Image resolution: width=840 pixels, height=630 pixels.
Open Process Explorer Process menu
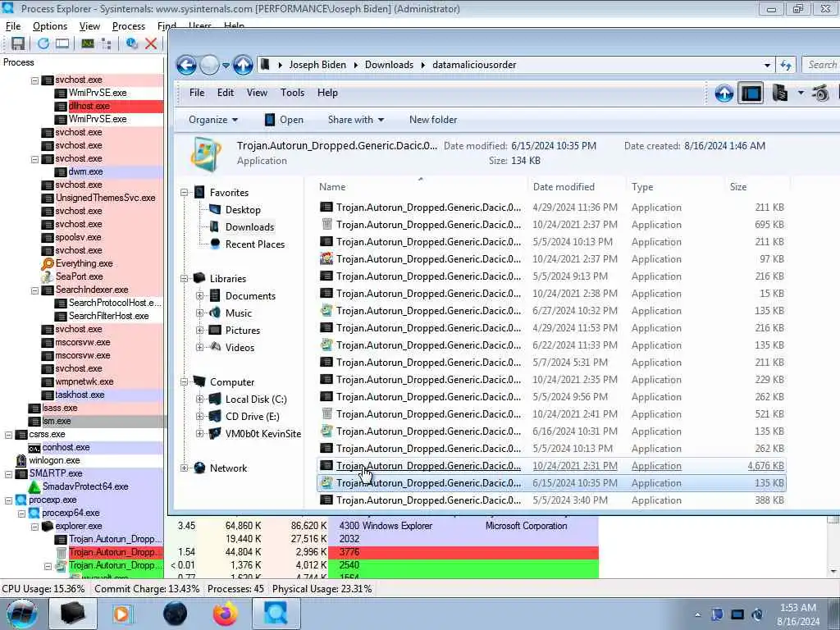[129, 26]
